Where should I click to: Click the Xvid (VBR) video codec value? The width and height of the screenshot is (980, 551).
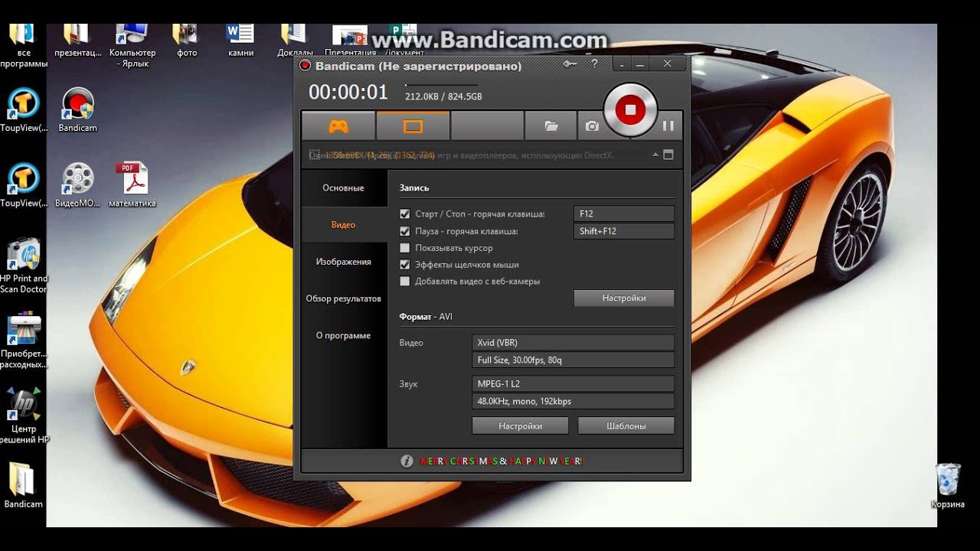(x=573, y=343)
